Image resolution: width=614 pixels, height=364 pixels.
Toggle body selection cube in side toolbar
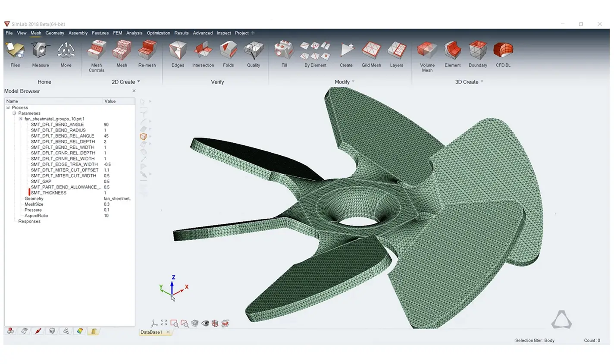[x=144, y=137]
